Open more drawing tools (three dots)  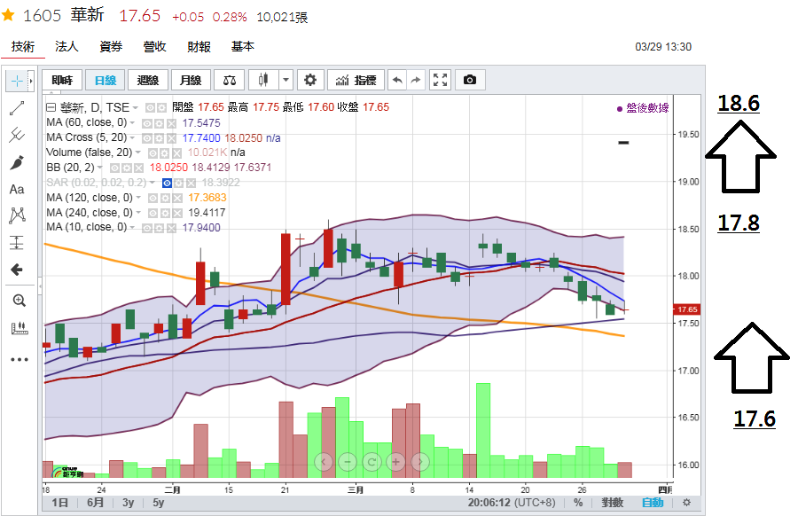point(20,359)
